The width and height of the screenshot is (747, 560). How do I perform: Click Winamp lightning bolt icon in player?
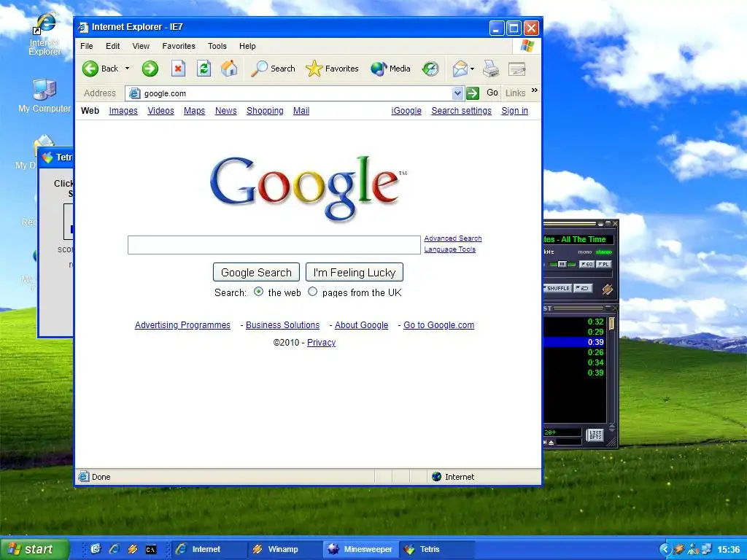(x=607, y=289)
